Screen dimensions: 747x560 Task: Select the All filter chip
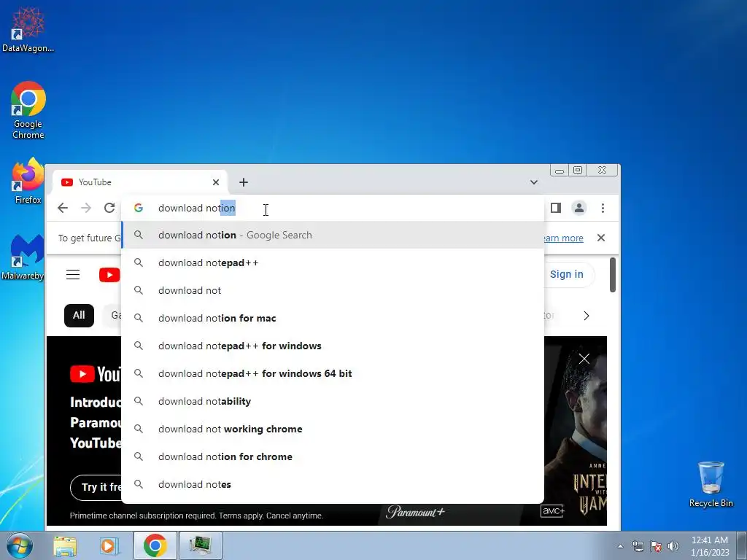coord(79,315)
